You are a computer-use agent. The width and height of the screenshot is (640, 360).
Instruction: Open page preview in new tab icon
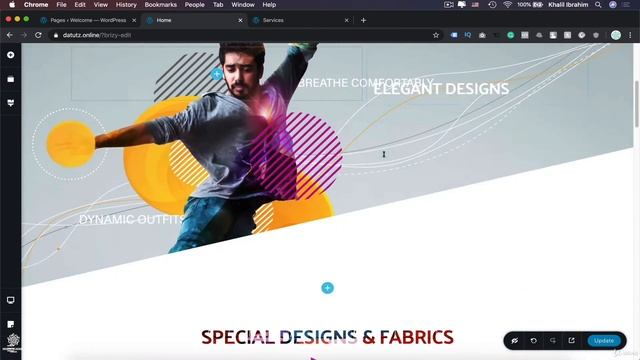pos(571,340)
